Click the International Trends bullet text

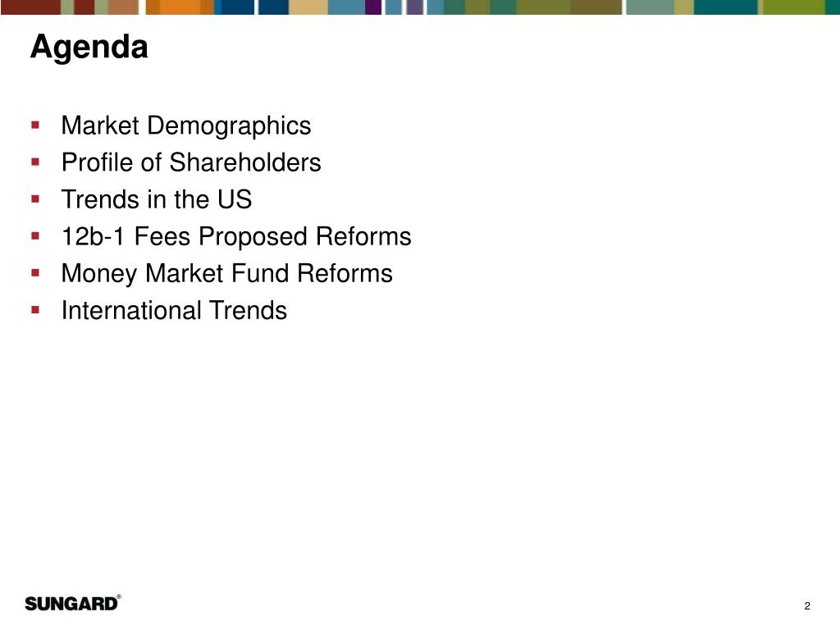(174, 310)
